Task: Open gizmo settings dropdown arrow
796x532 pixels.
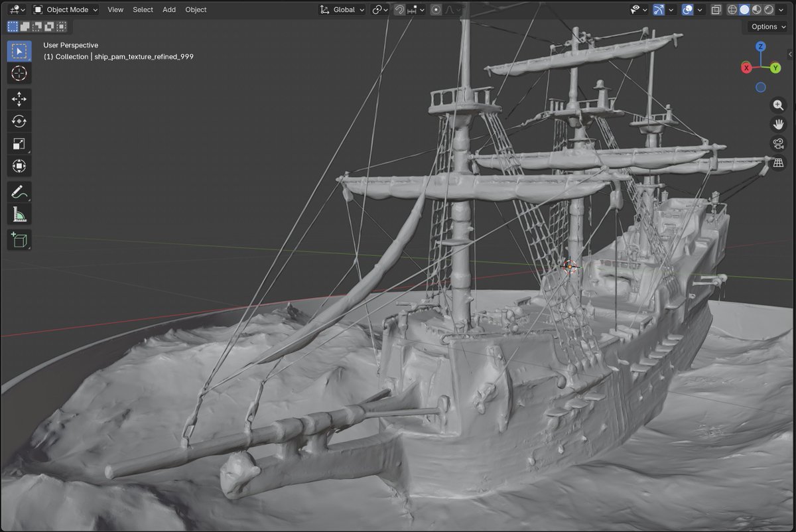Action: click(x=671, y=10)
